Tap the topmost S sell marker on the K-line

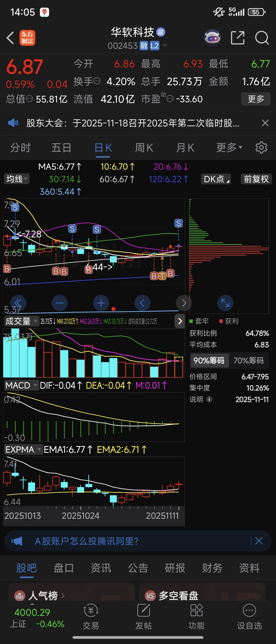tap(15, 208)
